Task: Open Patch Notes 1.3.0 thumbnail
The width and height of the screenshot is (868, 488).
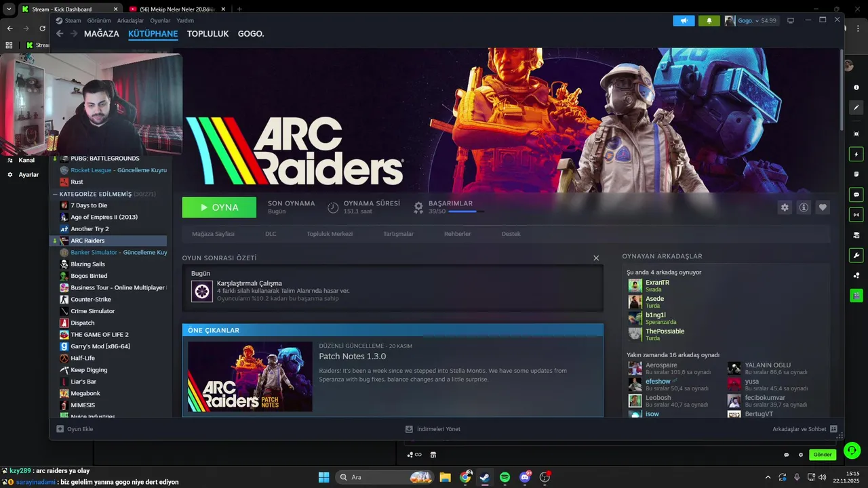Action: point(250,377)
